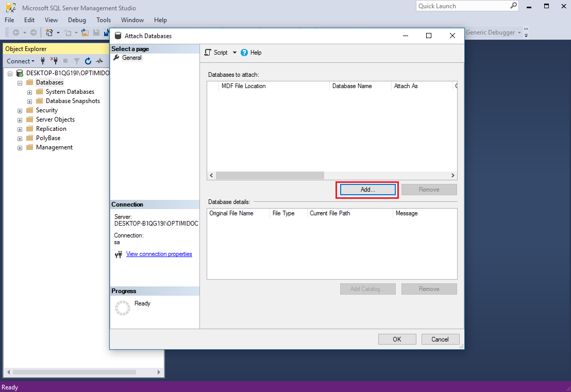
Task: Collapse the Databases tree node
Action: click(x=20, y=83)
